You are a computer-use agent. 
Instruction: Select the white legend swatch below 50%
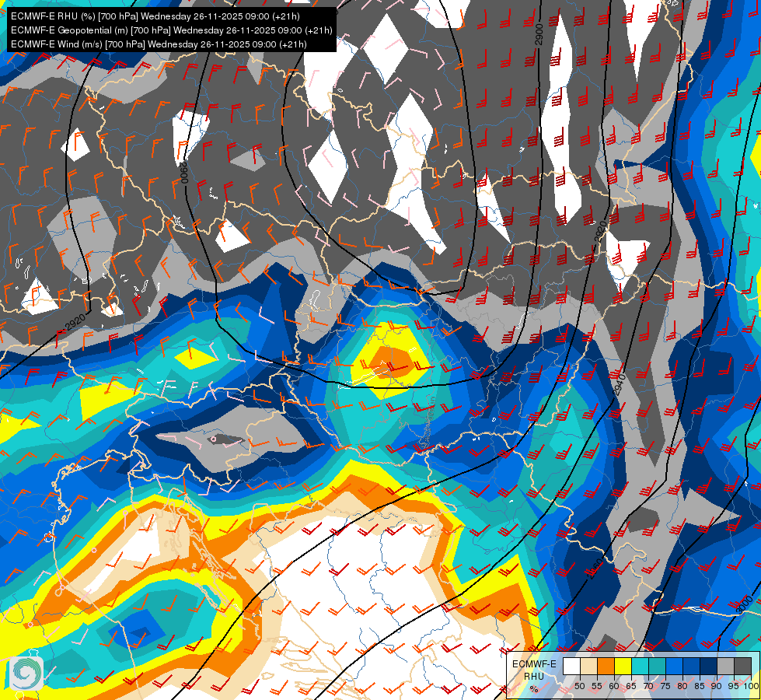tap(571, 666)
